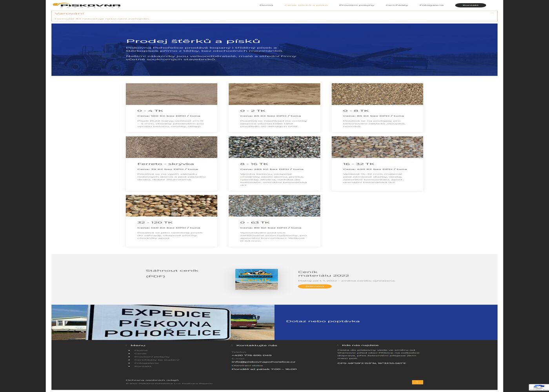The height and width of the screenshot is (392, 549).
Task: Click the 8 - 16 TK gravel photo
Action: 274,147
